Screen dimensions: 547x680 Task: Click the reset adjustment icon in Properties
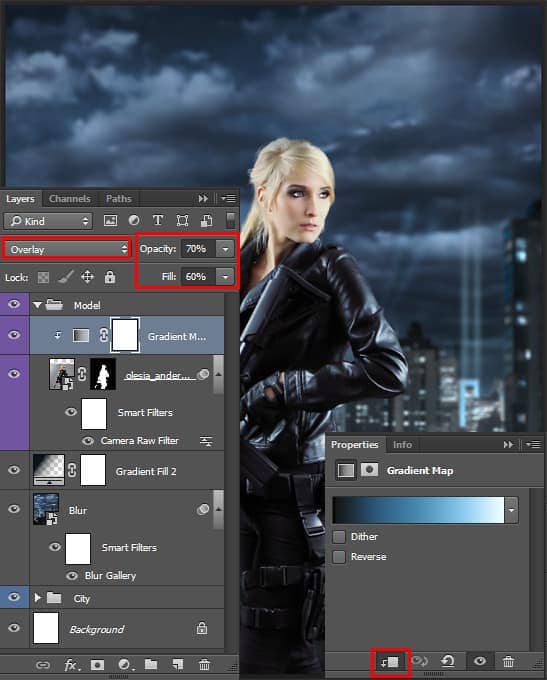(448, 661)
